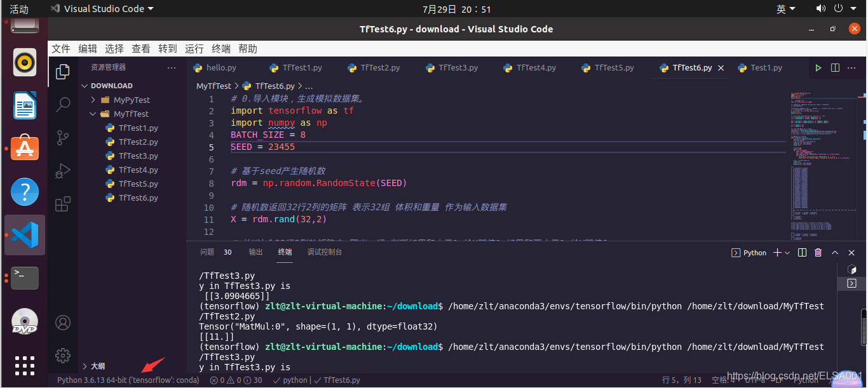Expand the 大纲 outline section
The width and height of the screenshot is (868, 388).
pyautogui.click(x=132, y=366)
